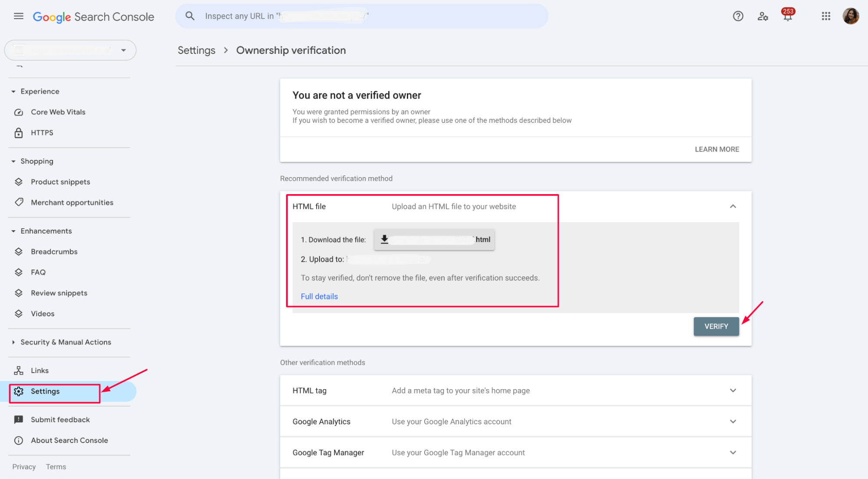Click LEARN MORE about verified ownership
868x479 pixels.
click(x=717, y=149)
